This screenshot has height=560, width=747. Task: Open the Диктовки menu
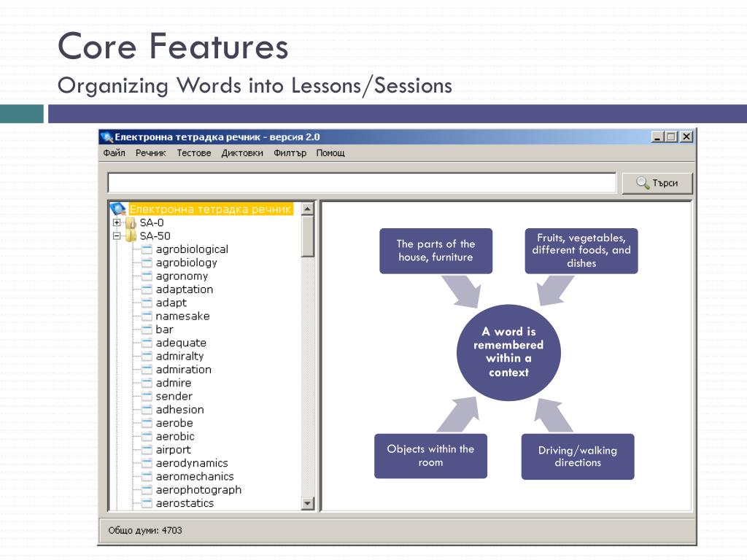pyautogui.click(x=242, y=153)
